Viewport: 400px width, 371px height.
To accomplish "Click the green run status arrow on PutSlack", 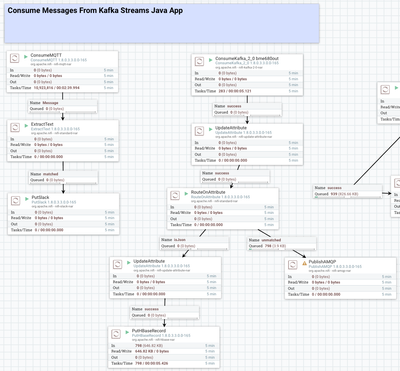I will click(x=27, y=199).
